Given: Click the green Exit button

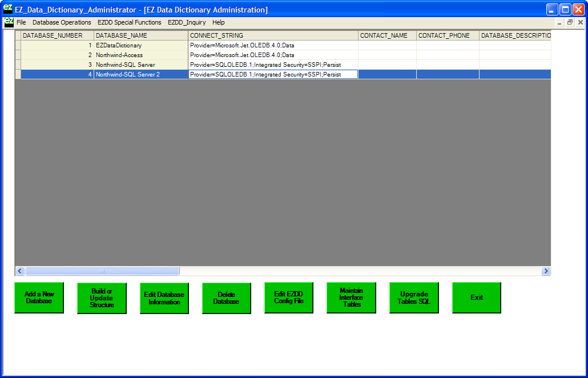Looking at the screenshot, I should pos(476,297).
